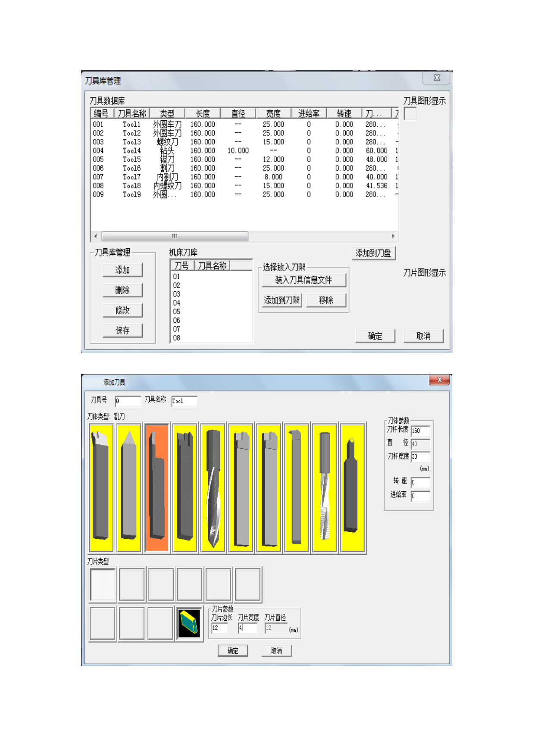Screen dimensions: 535x756
Task: Click the 修改 button
Action: (122, 310)
